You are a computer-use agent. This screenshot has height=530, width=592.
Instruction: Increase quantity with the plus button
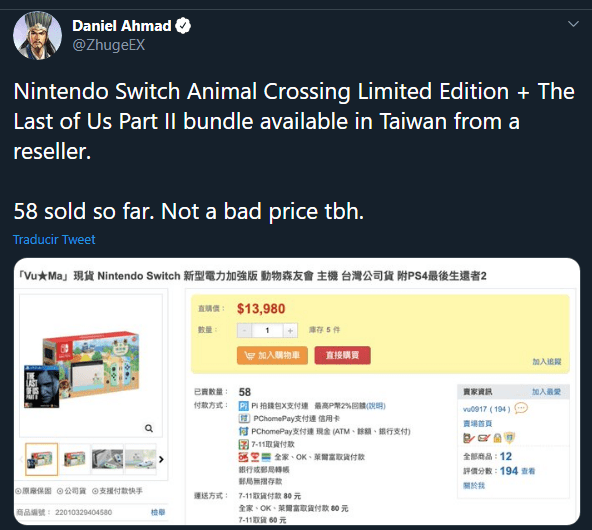pyautogui.click(x=290, y=331)
